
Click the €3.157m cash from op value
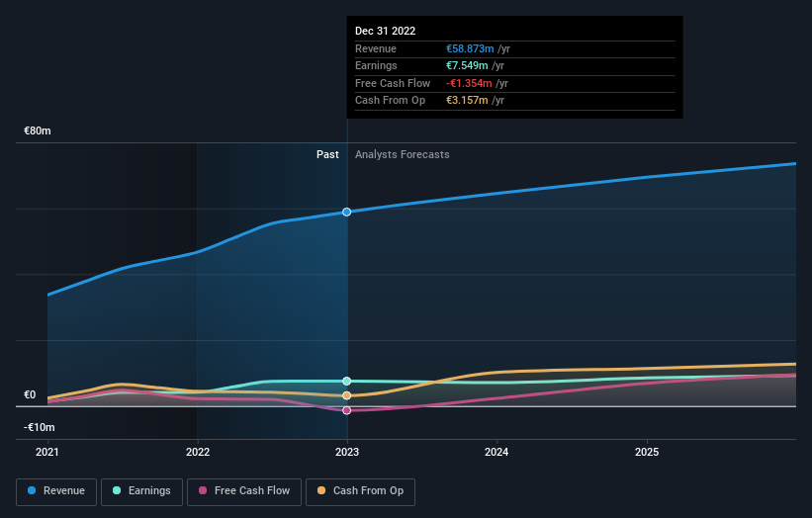[x=467, y=101]
